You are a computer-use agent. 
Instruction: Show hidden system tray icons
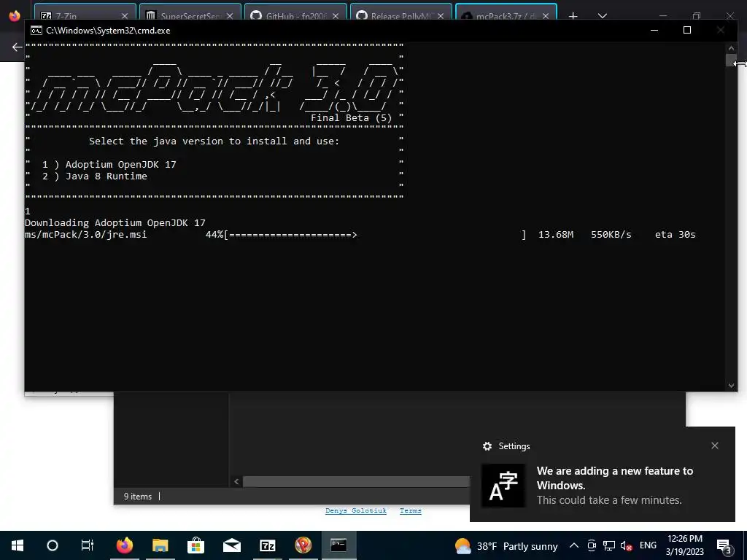[x=574, y=545]
